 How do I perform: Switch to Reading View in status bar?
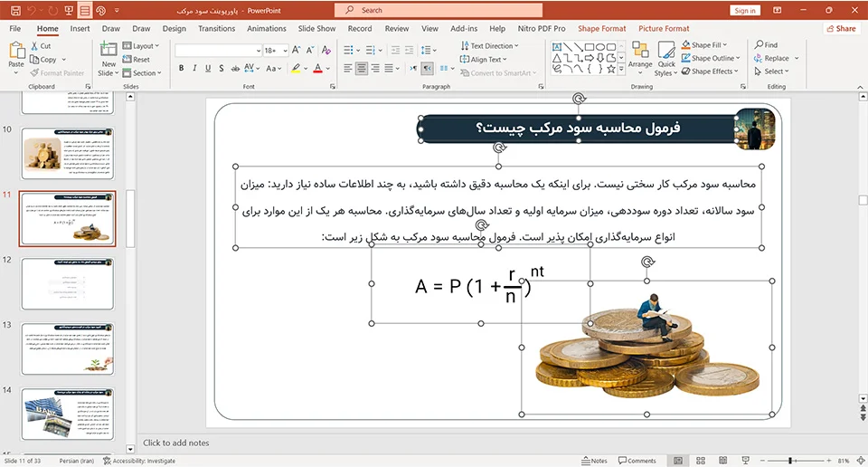(723, 461)
